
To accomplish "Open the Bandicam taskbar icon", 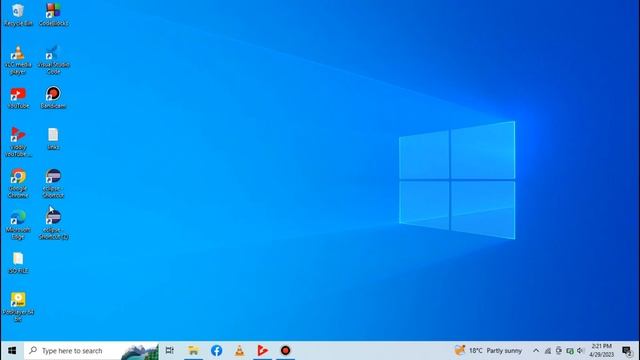I will tap(285, 351).
